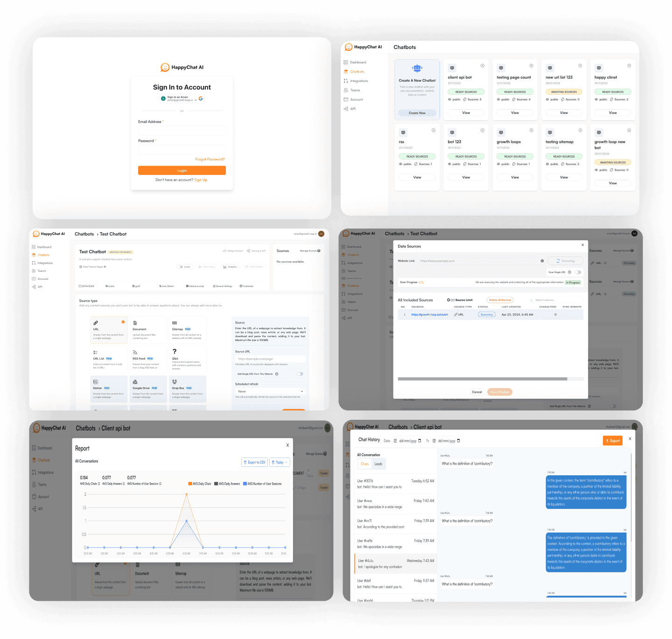This screenshot has height=639, width=672.
Task: Click Export to CSV in Report
Action: click(255, 462)
